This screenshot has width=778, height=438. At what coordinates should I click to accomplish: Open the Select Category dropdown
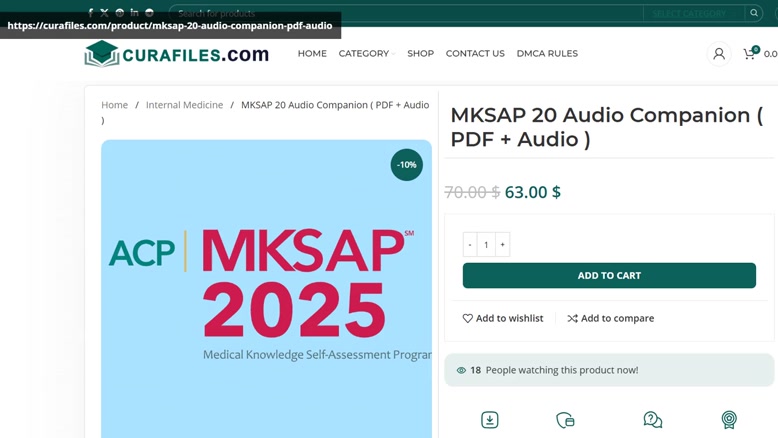[x=693, y=13]
